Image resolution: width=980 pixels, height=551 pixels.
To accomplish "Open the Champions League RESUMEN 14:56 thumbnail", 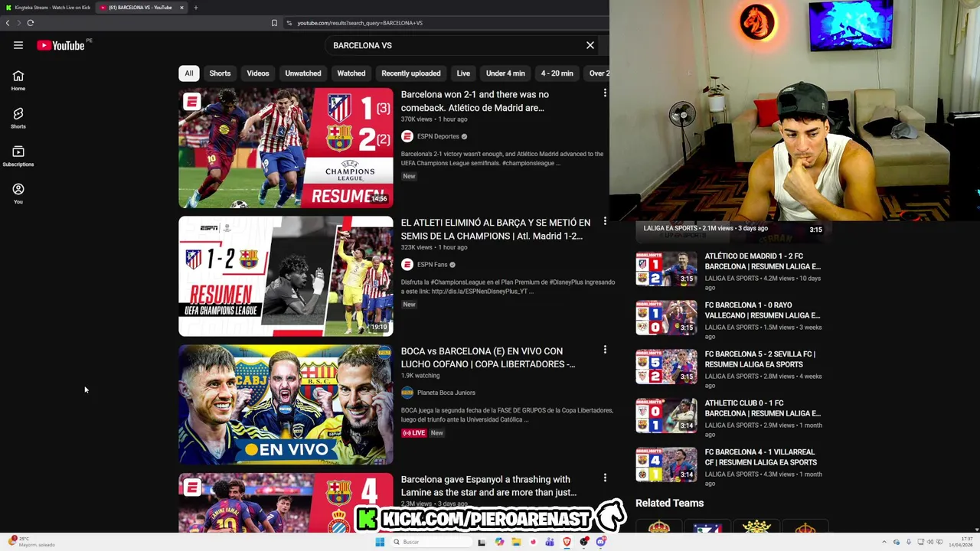I will coord(286,148).
